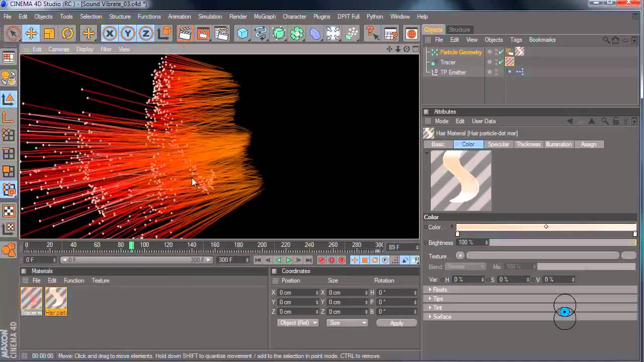
Task: Open the Texture arrow button
Action: (460, 255)
